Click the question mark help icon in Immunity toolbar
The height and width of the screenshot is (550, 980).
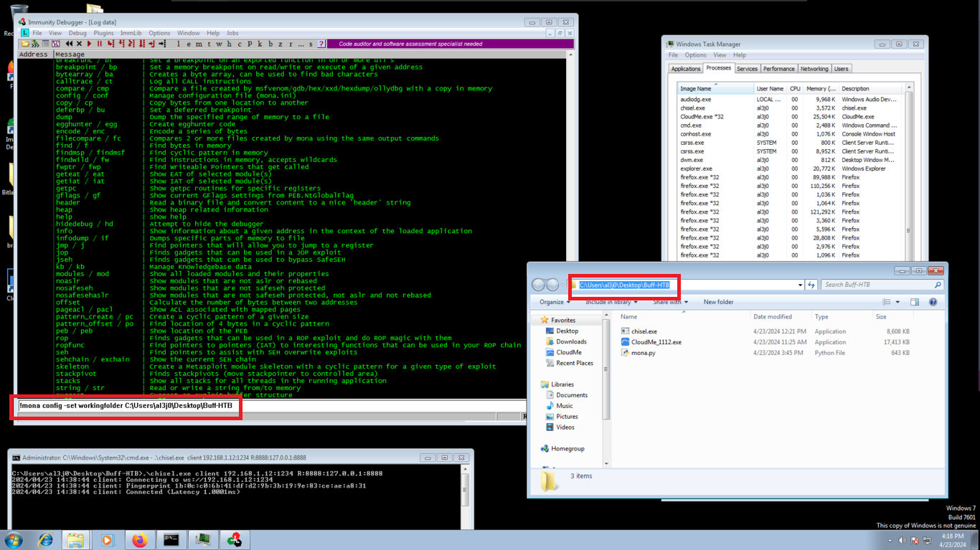[321, 44]
